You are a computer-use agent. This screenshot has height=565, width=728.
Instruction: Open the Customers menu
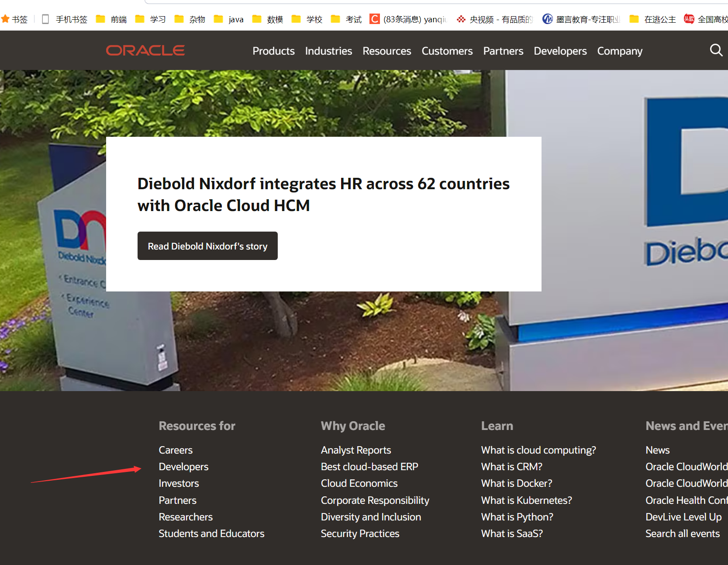tap(447, 51)
